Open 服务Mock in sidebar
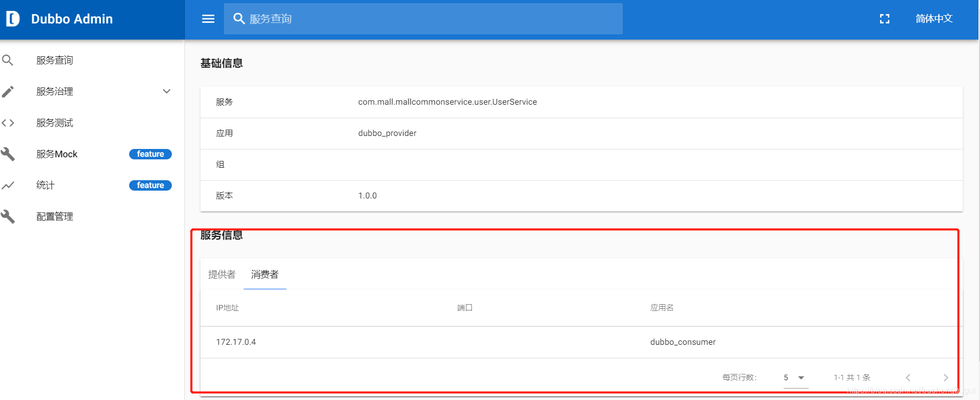This screenshot has width=980, height=400. click(x=57, y=154)
